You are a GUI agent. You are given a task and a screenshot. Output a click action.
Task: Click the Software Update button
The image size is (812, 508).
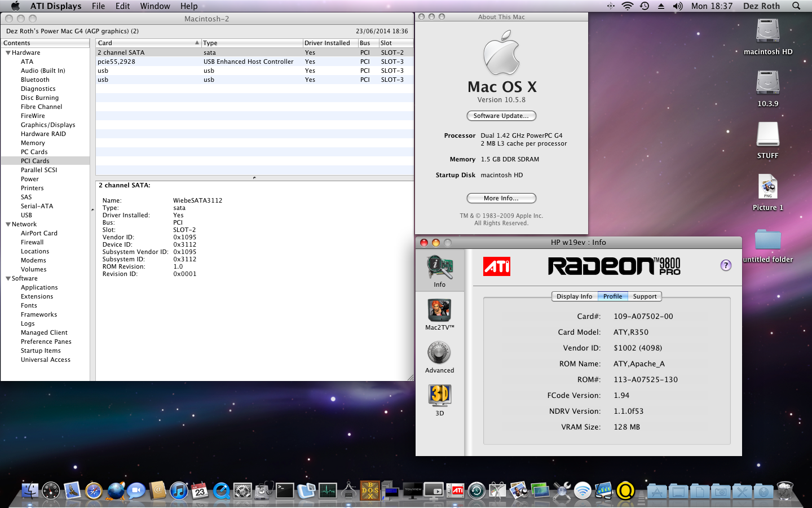coord(501,116)
